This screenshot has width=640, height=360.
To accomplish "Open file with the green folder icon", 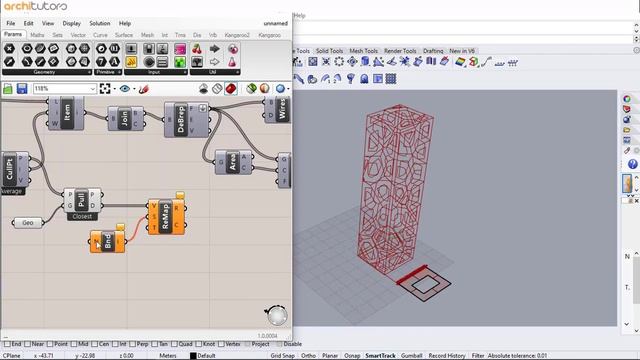I will click(x=8, y=89).
